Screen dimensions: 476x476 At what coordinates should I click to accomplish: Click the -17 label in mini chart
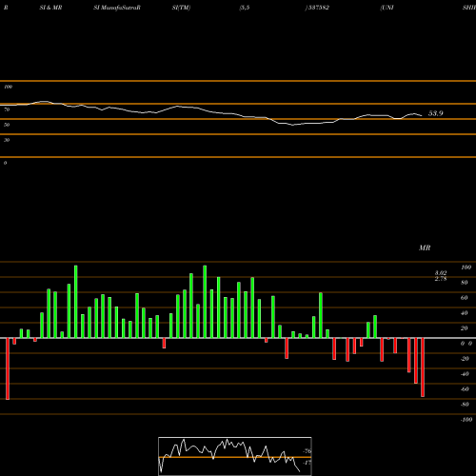pos(307,463)
